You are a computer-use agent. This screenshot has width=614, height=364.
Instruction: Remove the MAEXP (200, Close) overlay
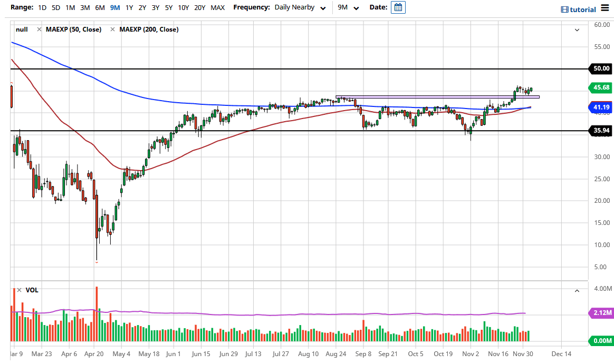click(x=112, y=29)
